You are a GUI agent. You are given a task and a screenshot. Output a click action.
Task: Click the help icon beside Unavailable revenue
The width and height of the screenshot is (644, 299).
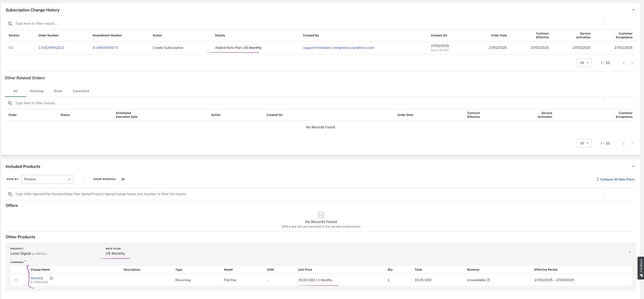point(488,280)
